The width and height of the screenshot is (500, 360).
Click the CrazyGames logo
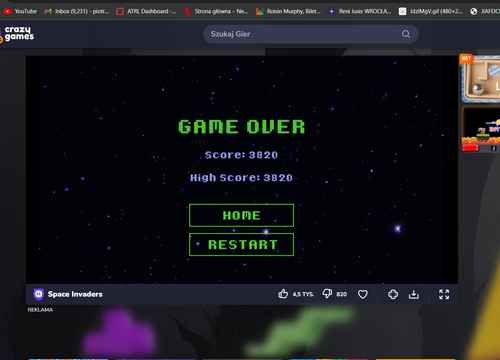click(17, 34)
